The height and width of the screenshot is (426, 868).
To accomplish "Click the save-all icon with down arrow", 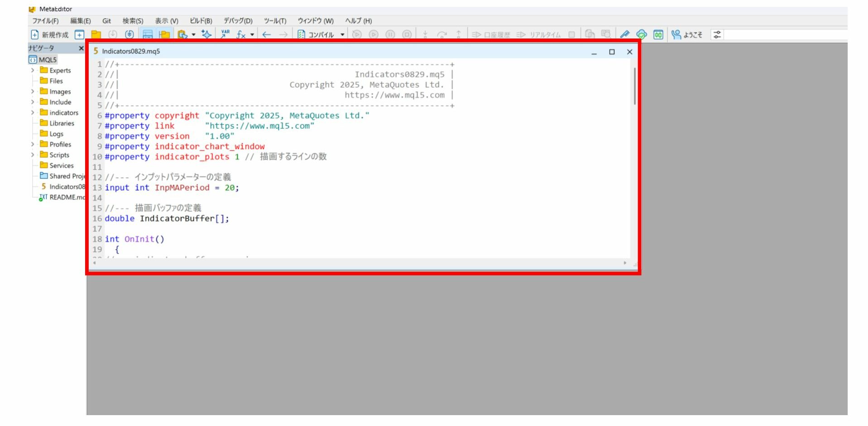I will [x=129, y=35].
